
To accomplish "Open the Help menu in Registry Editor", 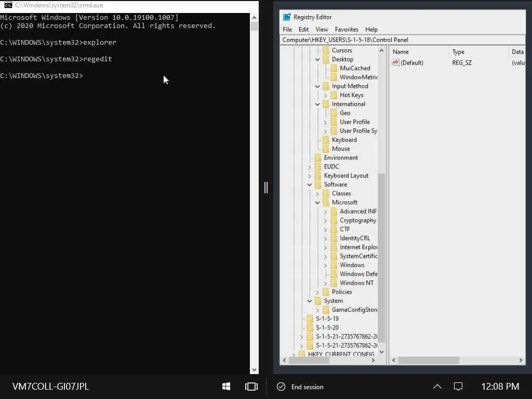I will 371,30.
